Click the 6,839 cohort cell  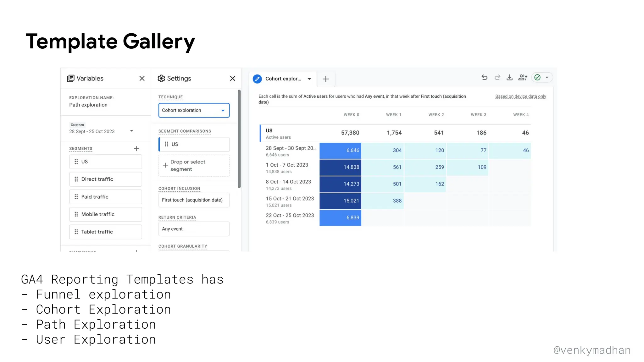click(x=340, y=218)
